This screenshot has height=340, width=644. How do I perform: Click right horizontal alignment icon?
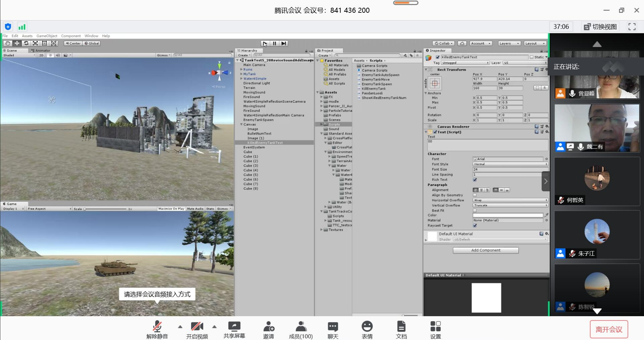(487, 190)
